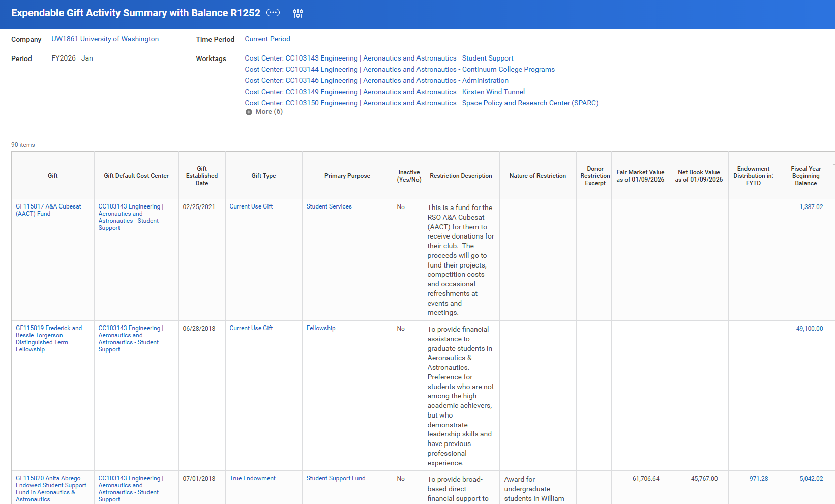Drill into the 5,042.02 beginning balance
This screenshot has height=504, width=835.
[x=811, y=479]
